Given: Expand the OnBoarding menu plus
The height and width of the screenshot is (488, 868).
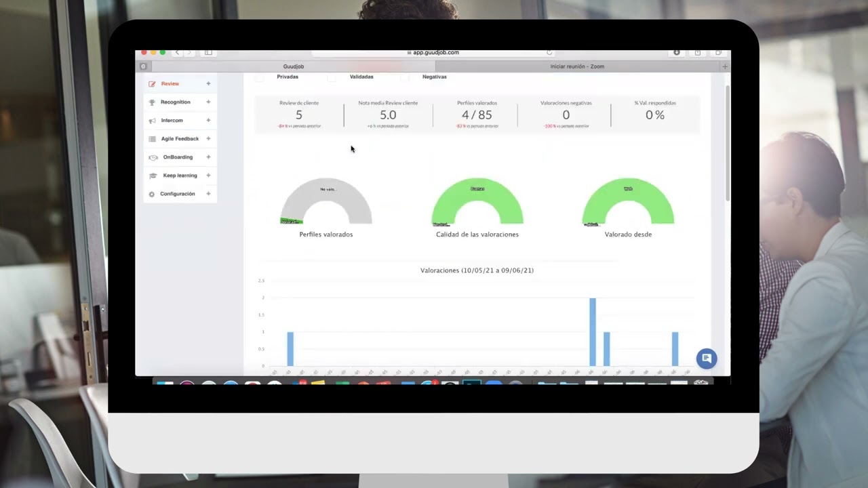Looking at the screenshot, I should (208, 157).
